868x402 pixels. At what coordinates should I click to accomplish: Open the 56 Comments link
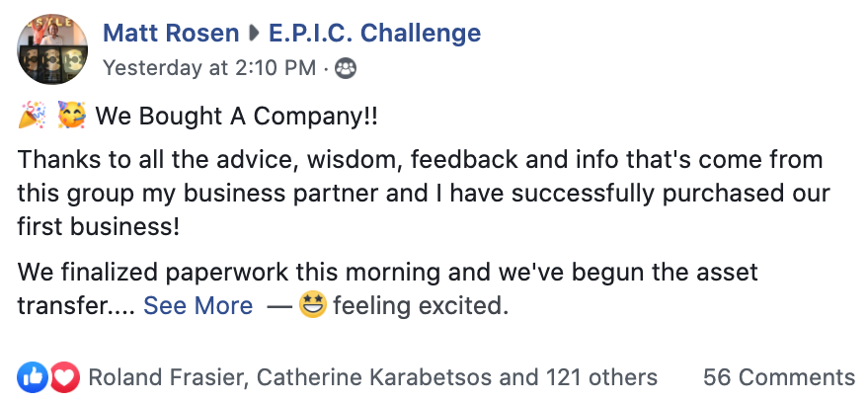778,376
